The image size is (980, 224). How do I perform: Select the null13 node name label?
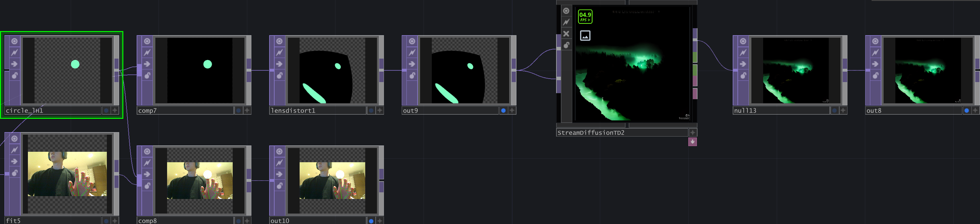coord(781,110)
